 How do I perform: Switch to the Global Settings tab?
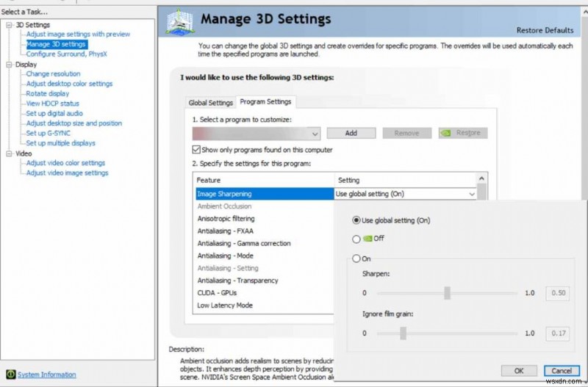[x=210, y=103]
